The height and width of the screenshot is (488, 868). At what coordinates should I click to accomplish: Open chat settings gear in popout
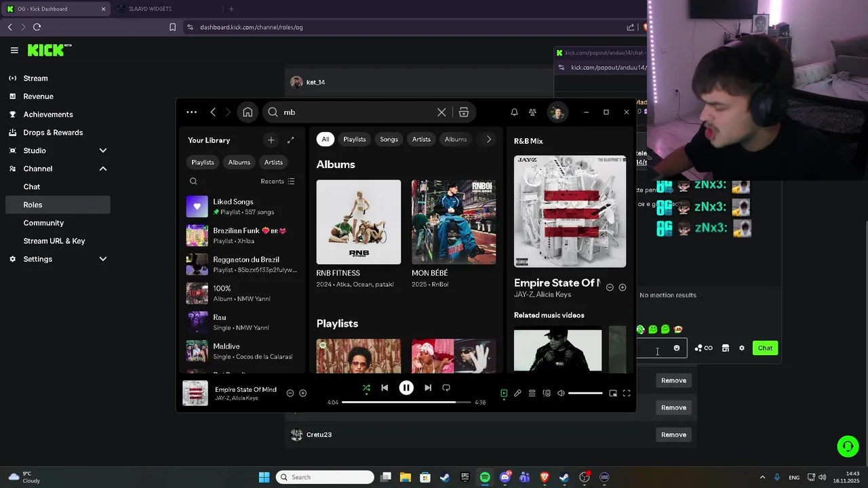click(x=742, y=348)
